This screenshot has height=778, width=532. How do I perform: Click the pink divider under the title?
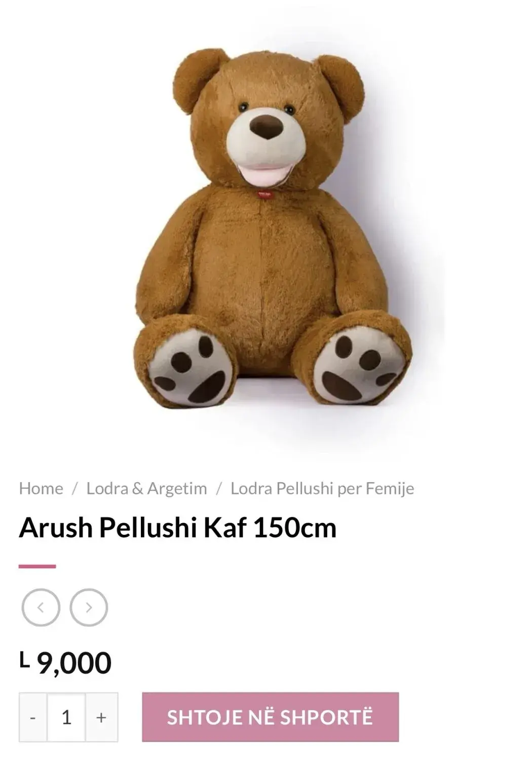tap(37, 566)
